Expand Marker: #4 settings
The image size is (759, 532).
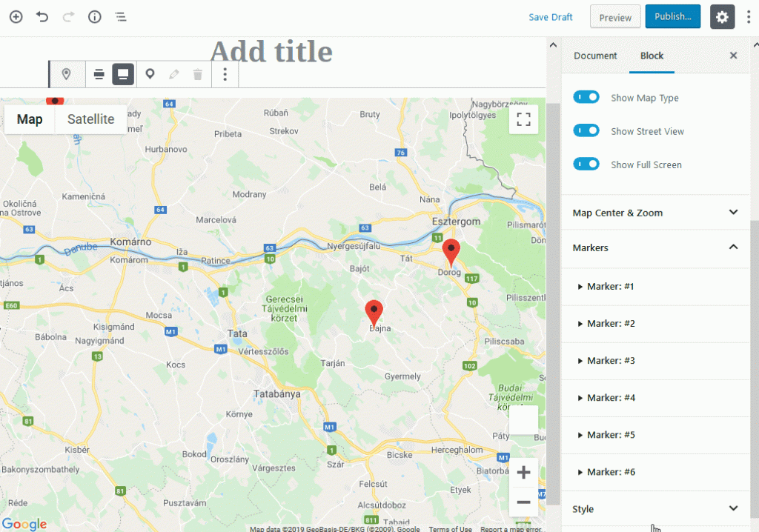[655, 398]
